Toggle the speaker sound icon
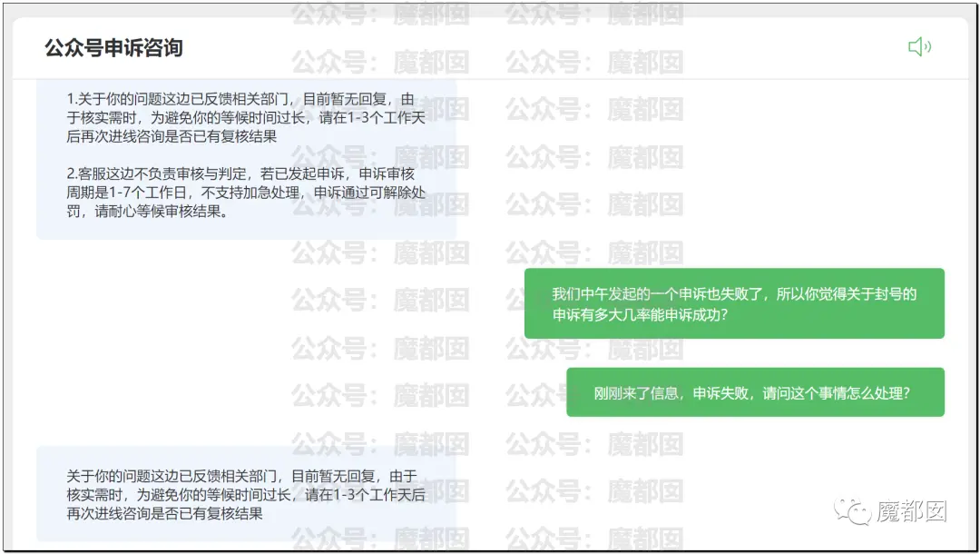The height and width of the screenshot is (554, 980). click(x=919, y=47)
